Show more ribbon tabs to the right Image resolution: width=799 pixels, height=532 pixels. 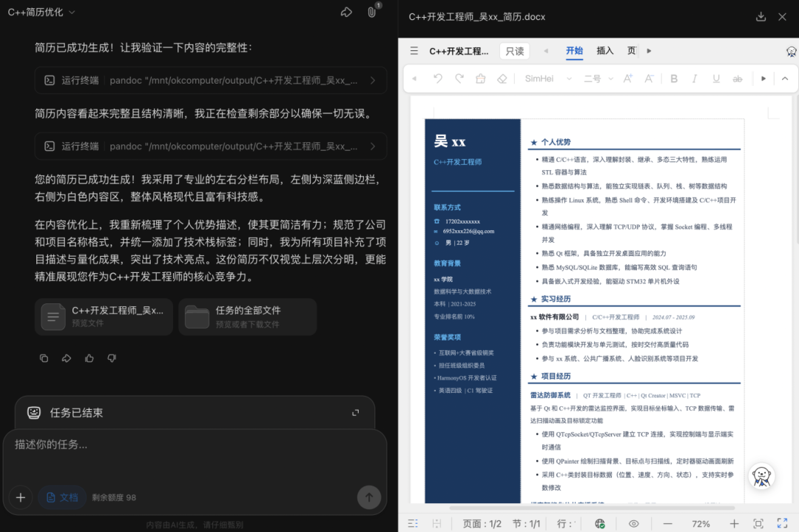650,51
